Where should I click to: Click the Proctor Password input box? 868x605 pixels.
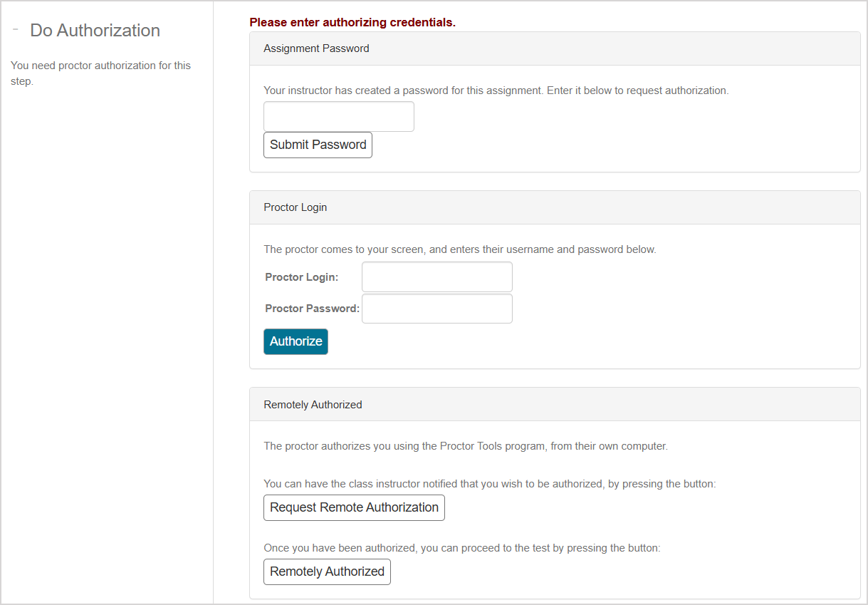click(436, 308)
